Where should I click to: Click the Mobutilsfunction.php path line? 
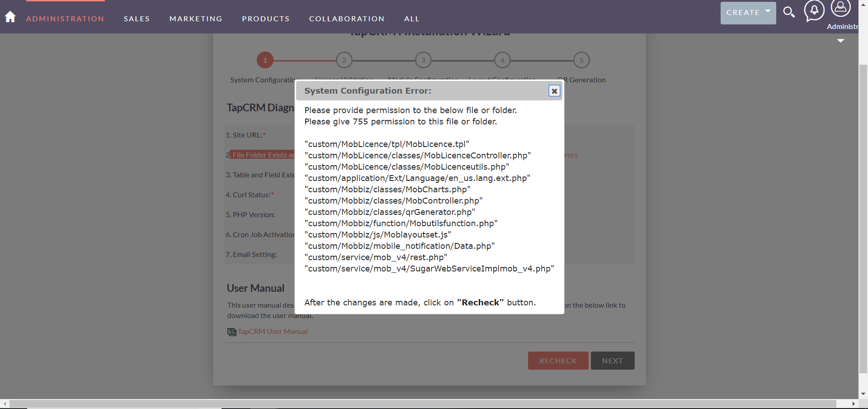(x=401, y=224)
